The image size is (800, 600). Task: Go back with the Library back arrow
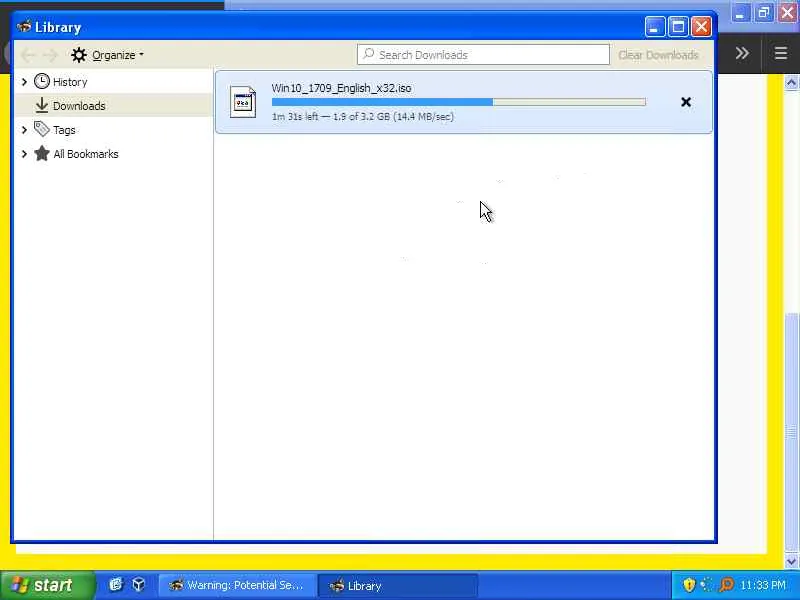[28, 55]
